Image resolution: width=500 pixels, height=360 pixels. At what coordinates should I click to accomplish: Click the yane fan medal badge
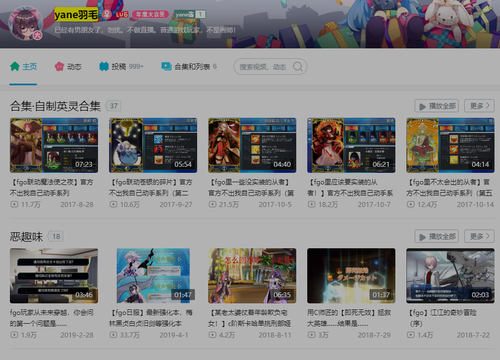(190, 14)
